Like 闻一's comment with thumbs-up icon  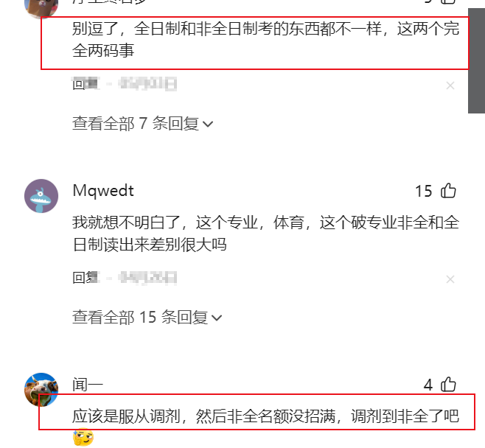point(448,385)
